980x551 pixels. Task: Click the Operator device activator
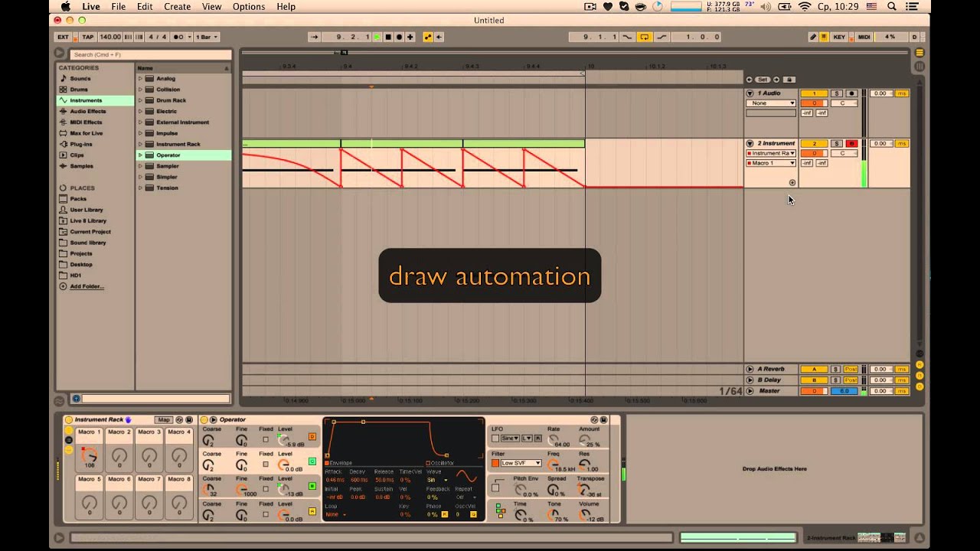[203, 419]
